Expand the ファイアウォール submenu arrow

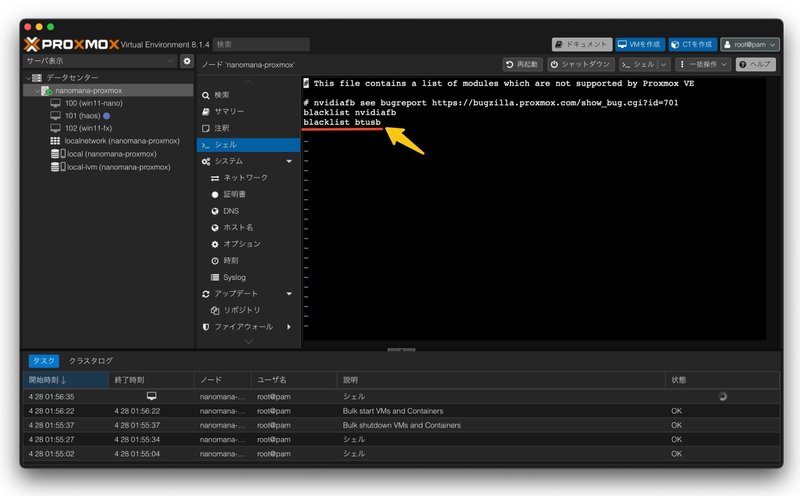[289, 327]
